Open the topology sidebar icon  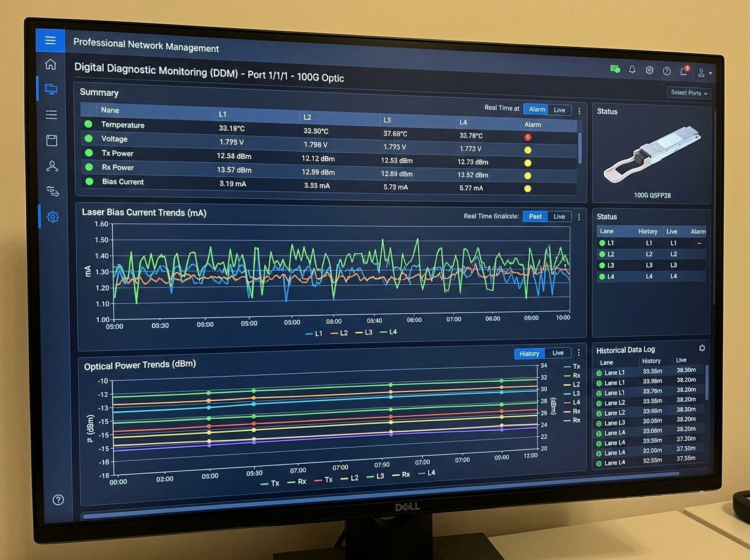point(52,166)
